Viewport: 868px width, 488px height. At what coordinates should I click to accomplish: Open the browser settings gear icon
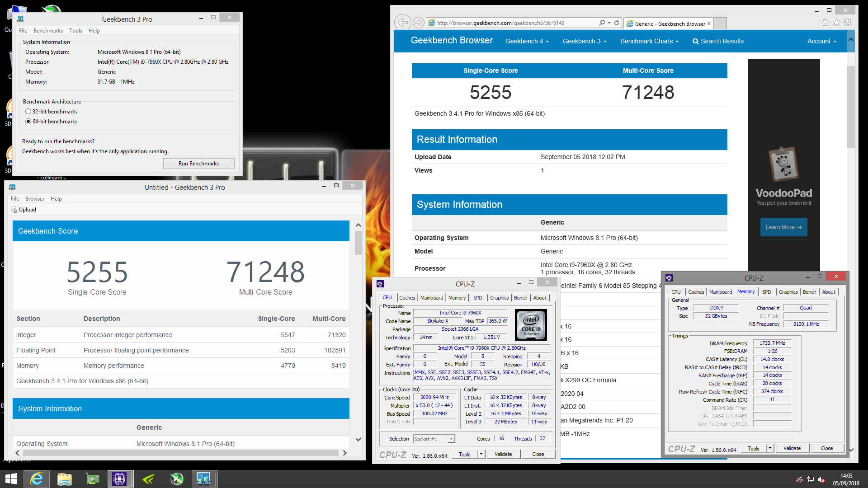(848, 23)
